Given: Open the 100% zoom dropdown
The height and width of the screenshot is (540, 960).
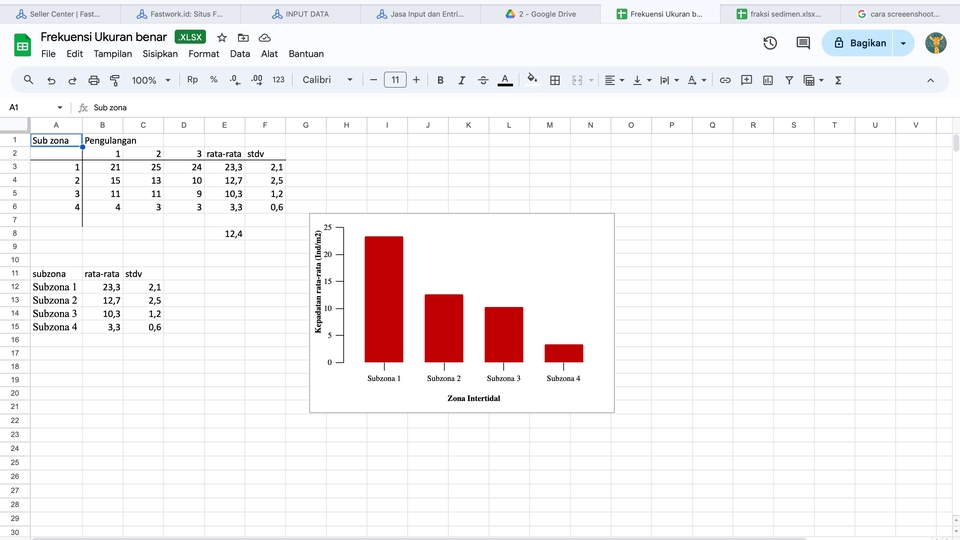Looking at the screenshot, I should pos(151,80).
